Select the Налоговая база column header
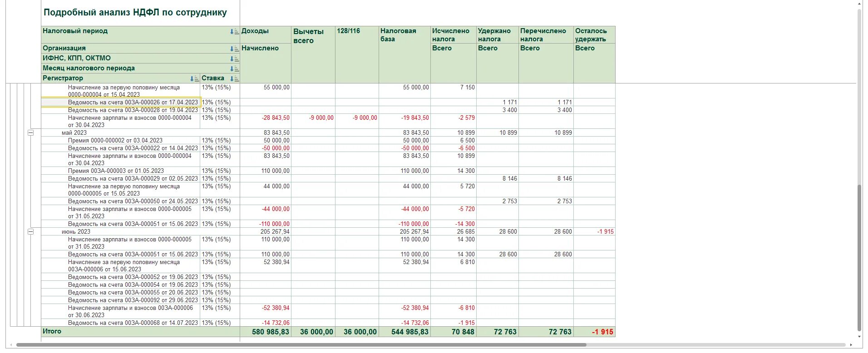The height and width of the screenshot is (353, 868). [404, 54]
